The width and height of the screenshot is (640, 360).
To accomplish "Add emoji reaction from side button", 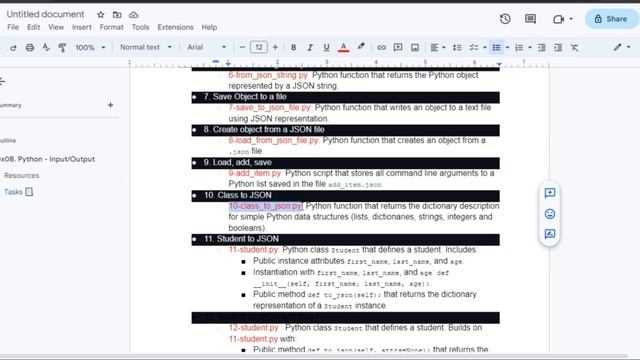I will 550,213.
